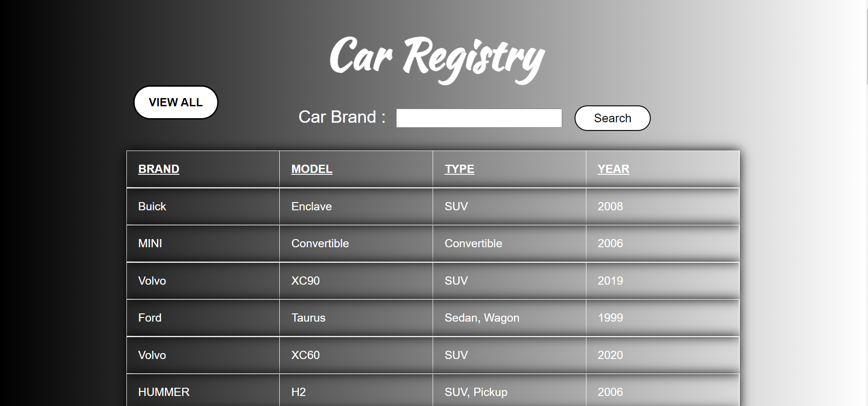Click the year 2008 cell
This screenshot has height=406, width=868.
click(663, 206)
